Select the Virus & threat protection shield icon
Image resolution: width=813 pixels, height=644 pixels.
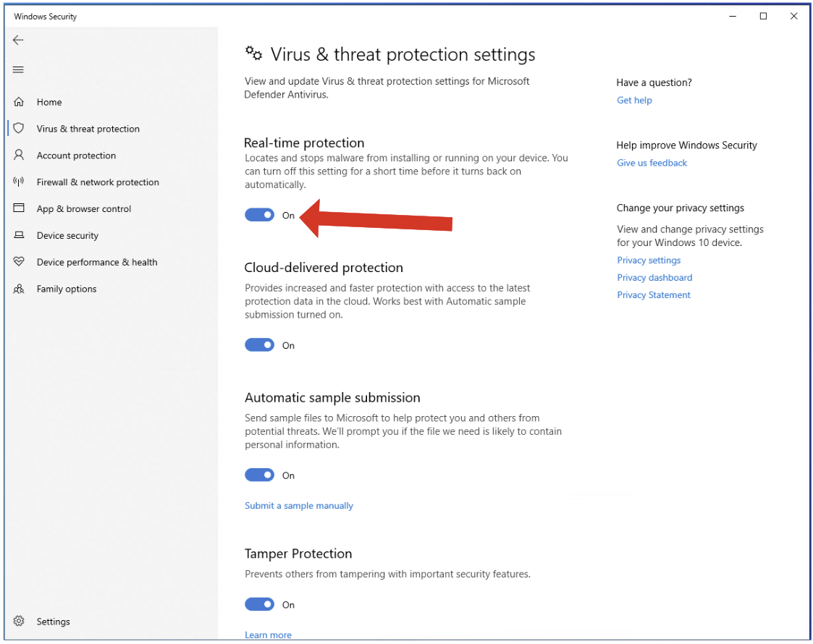19,128
